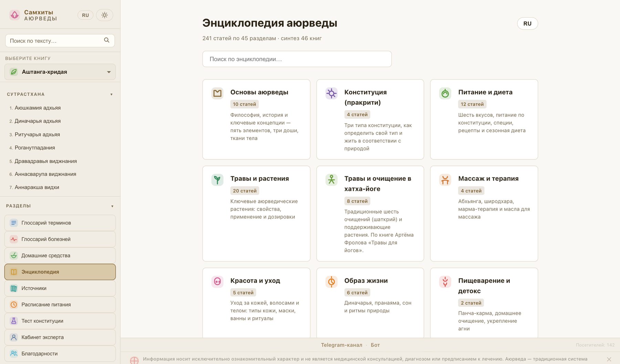Screen dimensions: 620x364
Task: Click the person icon of Кабинет эксперта
Action: click(14, 337)
